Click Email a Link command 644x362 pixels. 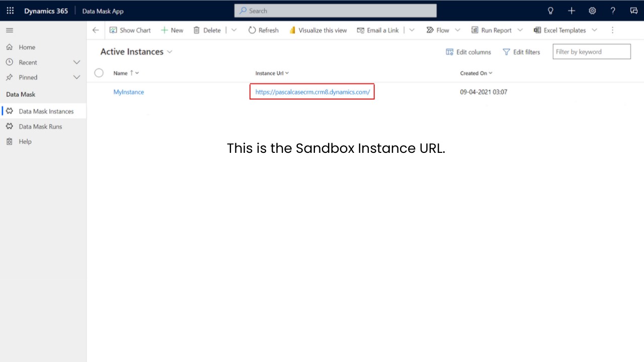(378, 30)
